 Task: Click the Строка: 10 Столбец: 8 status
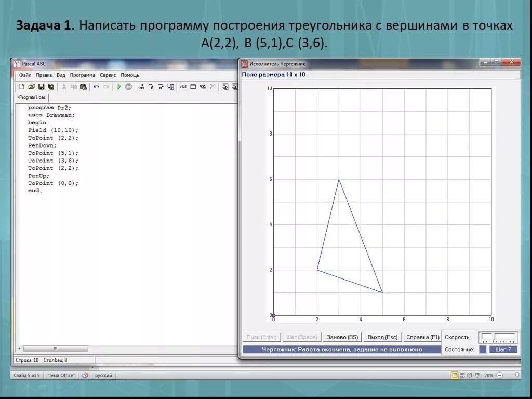click(x=42, y=360)
